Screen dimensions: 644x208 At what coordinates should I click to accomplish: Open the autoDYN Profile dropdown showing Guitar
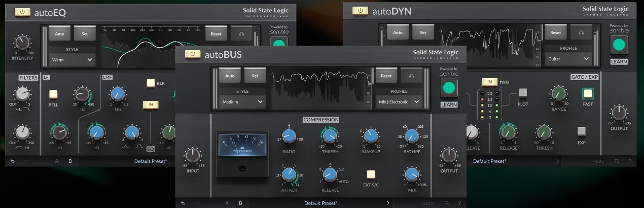(x=568, y=59)
